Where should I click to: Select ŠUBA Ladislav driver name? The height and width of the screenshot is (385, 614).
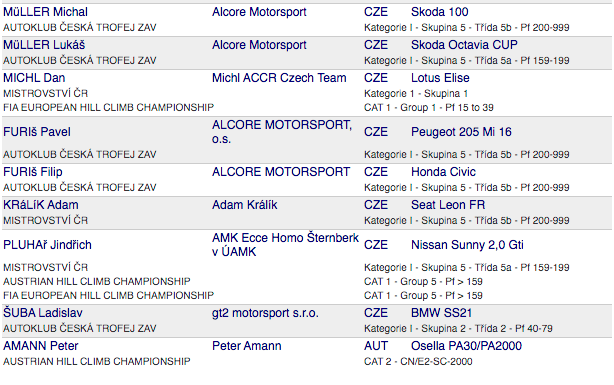[43, 313]
